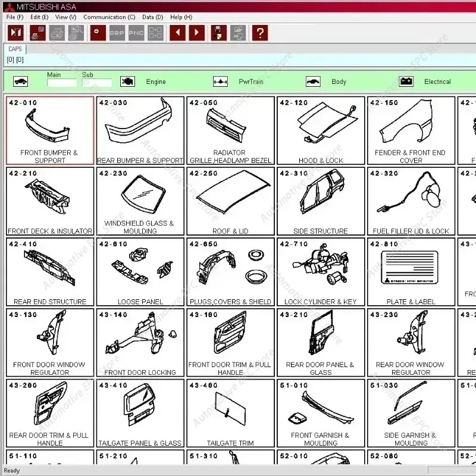The image size is (476, 476).
Task: Open the Communication (C) menu
Action: tap(109, 17)
